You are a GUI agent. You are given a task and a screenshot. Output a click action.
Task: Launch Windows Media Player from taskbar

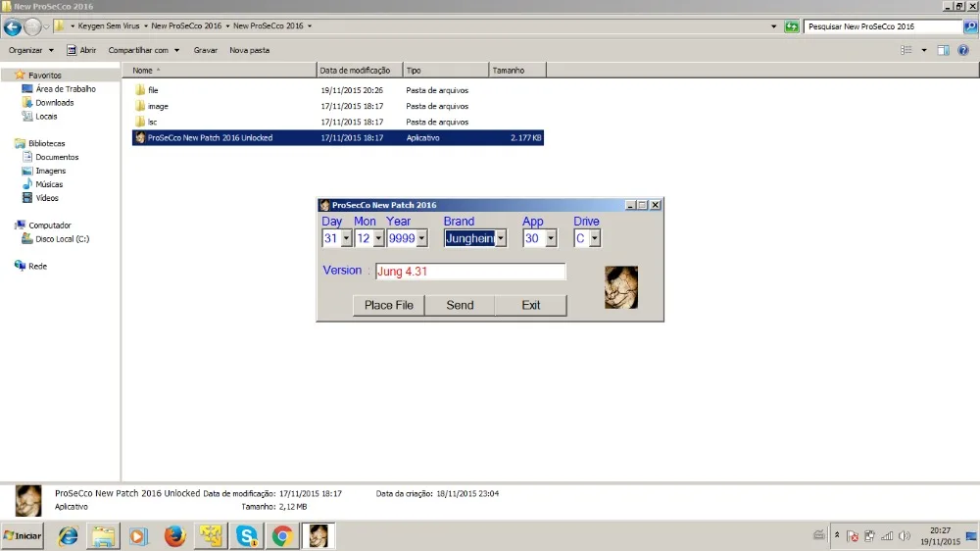pos(139,536)
